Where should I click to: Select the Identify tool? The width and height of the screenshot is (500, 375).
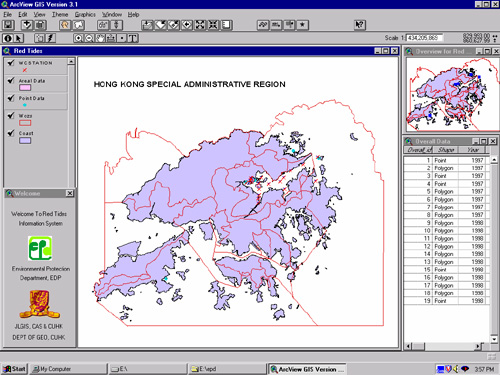(8, 38)
